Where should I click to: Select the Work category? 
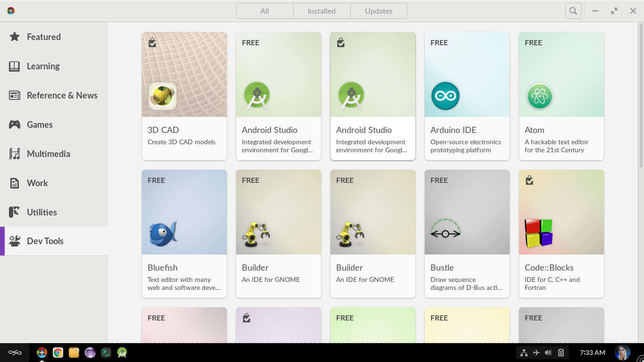click(x=54, y=183)
